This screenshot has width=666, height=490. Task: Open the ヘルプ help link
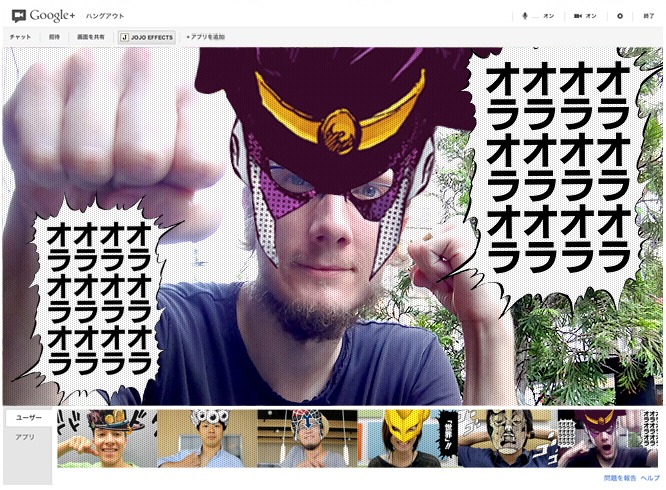point(651,479)
